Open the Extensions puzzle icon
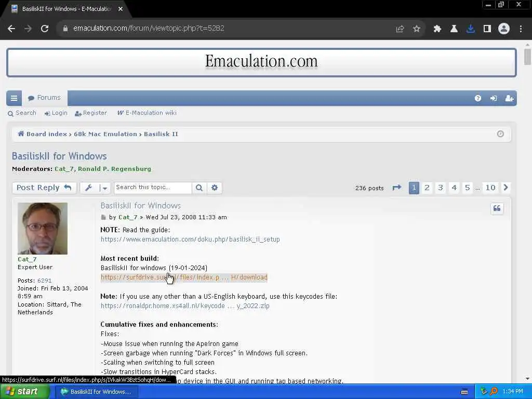532x399 pixels. tap(437, 29)
